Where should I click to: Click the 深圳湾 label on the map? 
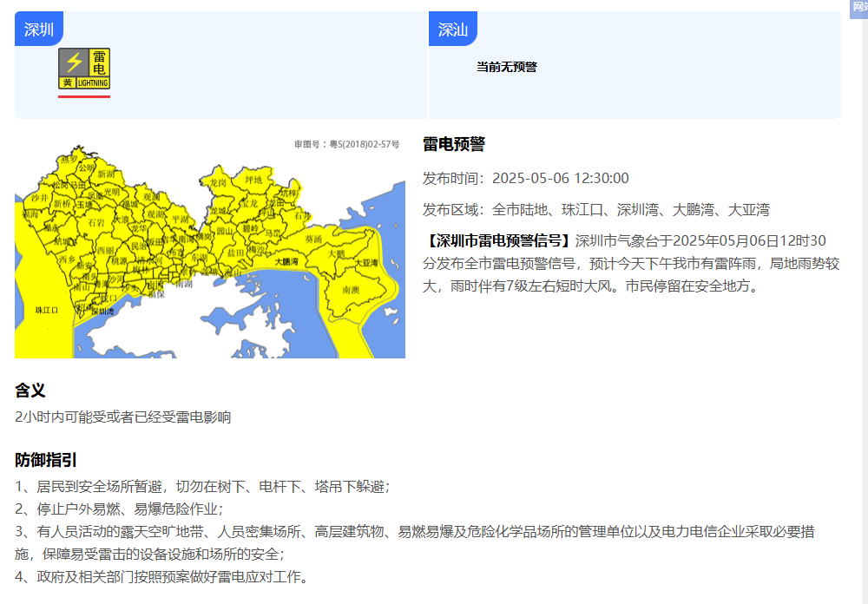(x=102, y=312)
